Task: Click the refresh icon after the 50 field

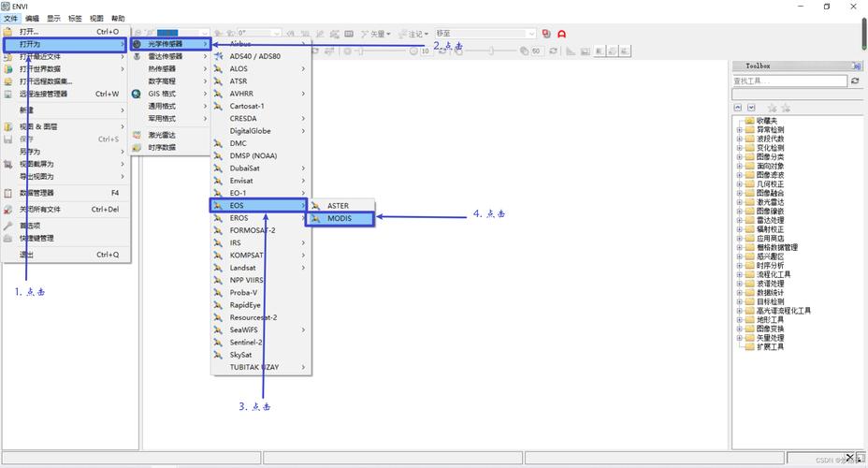Action: [x=553, y=51]
